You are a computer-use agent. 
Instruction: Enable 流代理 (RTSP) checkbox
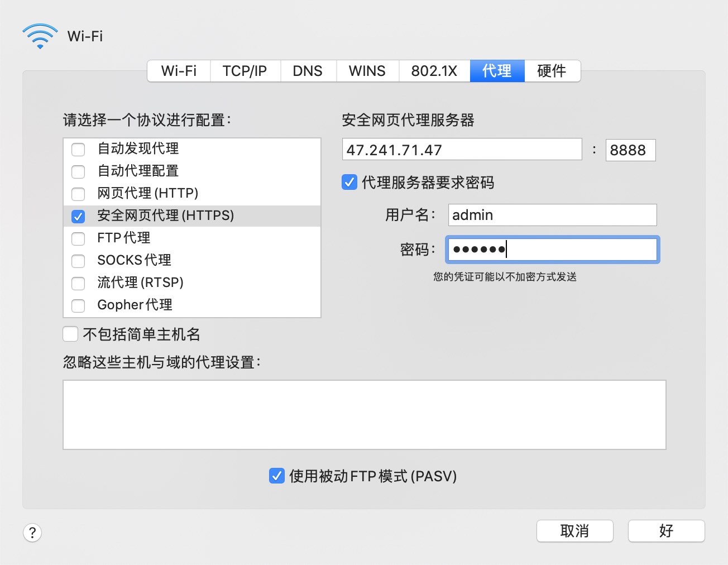click(78, 283)
